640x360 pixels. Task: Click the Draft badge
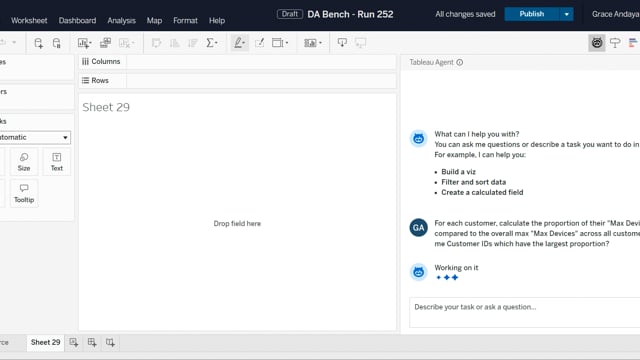click(x=290, y=14)
